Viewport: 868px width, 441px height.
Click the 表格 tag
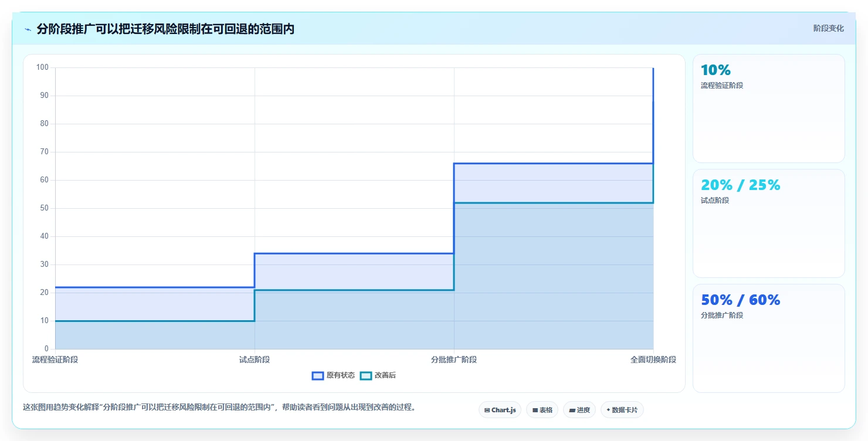pyautogui.click(x=542, y=410)
